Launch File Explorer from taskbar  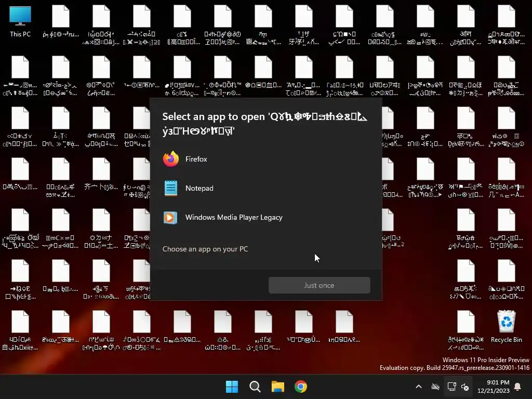pyautogui.click(x=278, y=387)
